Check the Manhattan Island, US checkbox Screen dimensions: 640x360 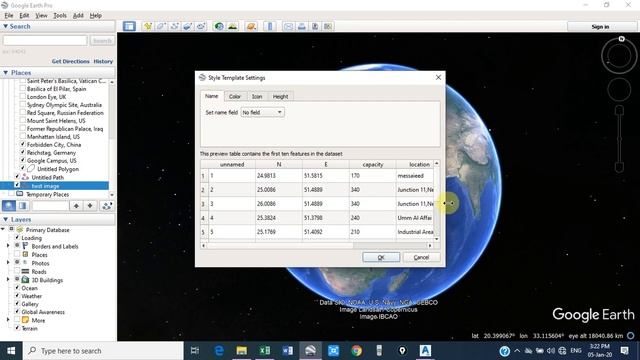(x=23, y=136)
